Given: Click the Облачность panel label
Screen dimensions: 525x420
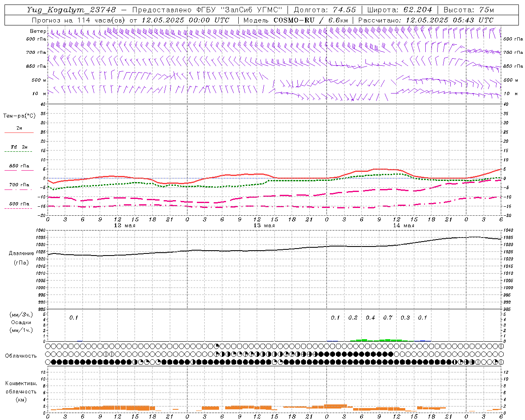Looking at the screenshot, I should click(x=21, y=356).
